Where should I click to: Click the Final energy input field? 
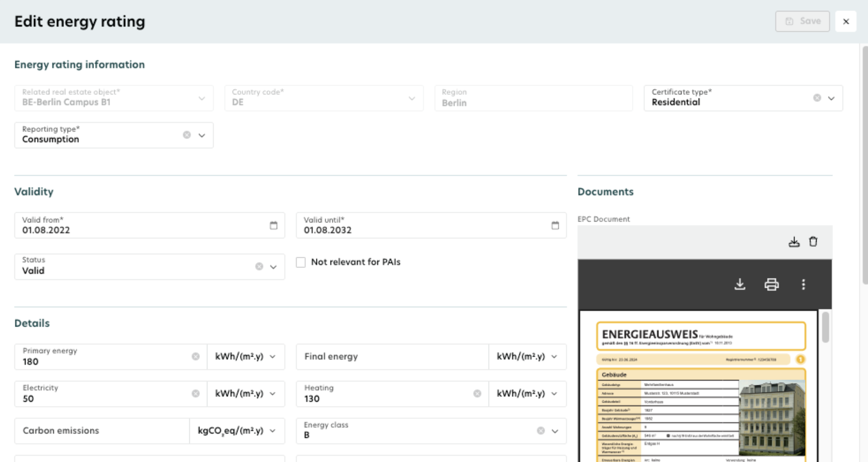coord(392,357)
